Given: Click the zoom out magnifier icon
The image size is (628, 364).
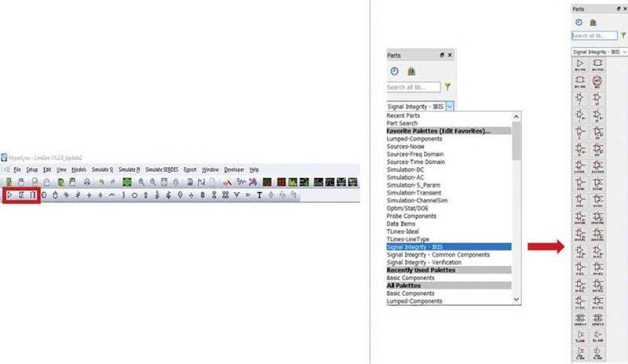Looking at the screenshot, I should [152, 182].
